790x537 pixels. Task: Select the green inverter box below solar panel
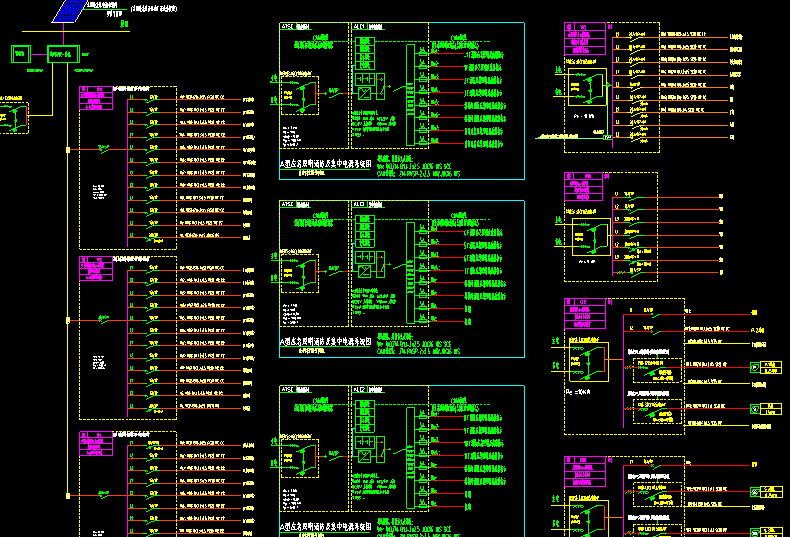pos(63,53)
